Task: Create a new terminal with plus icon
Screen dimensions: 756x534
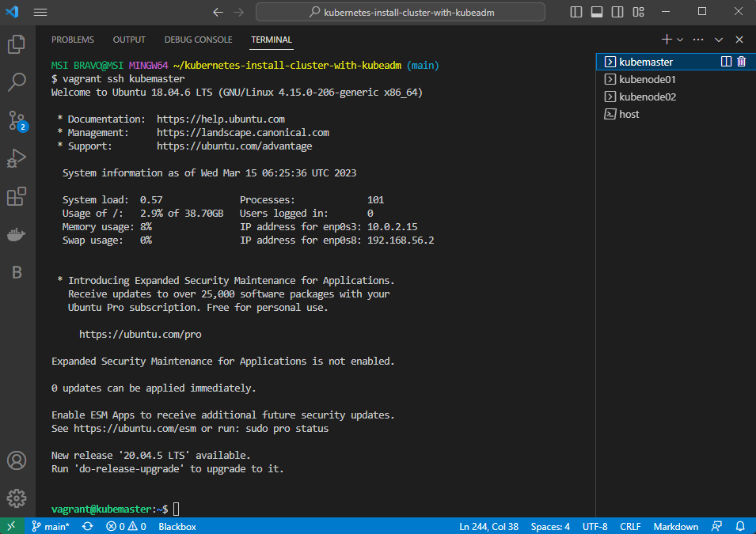Action: click(x=667, y=40)
